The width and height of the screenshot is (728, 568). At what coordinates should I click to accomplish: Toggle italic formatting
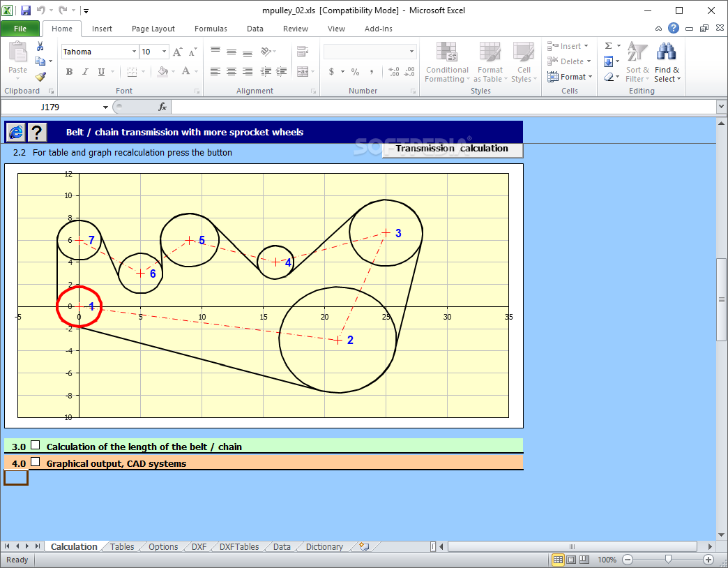[x=85, y=71]
